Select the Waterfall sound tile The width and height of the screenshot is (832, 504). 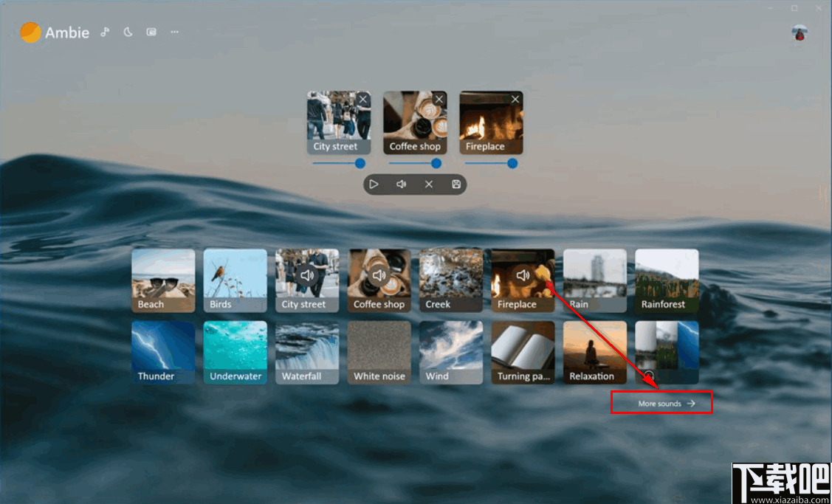click(x=307, y=352)
